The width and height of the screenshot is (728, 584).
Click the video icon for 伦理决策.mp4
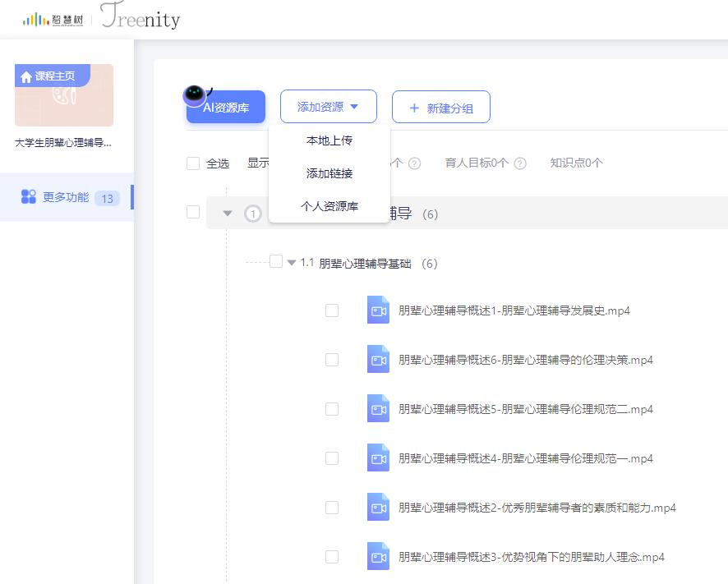coord(378,360)
